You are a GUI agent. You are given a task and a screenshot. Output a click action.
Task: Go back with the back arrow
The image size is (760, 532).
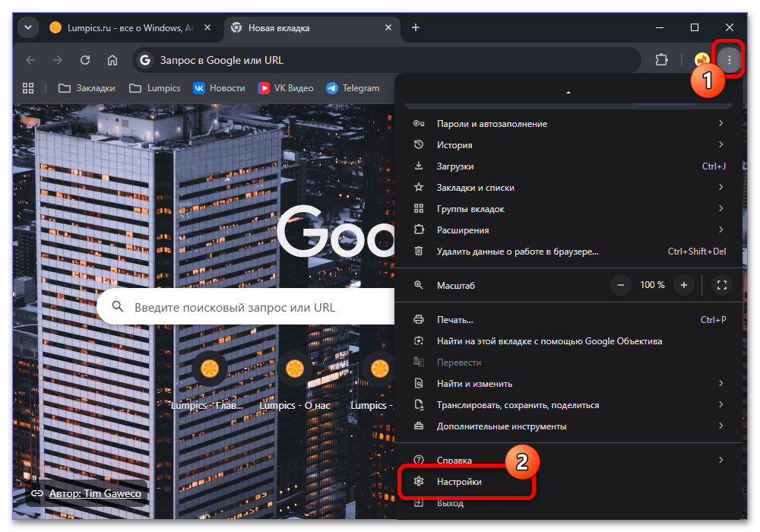point(30,60)
